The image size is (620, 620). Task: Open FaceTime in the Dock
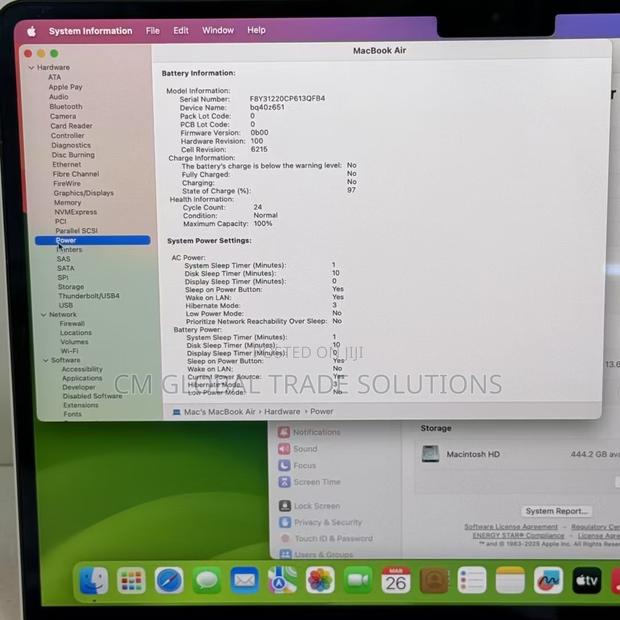point(358,580)
